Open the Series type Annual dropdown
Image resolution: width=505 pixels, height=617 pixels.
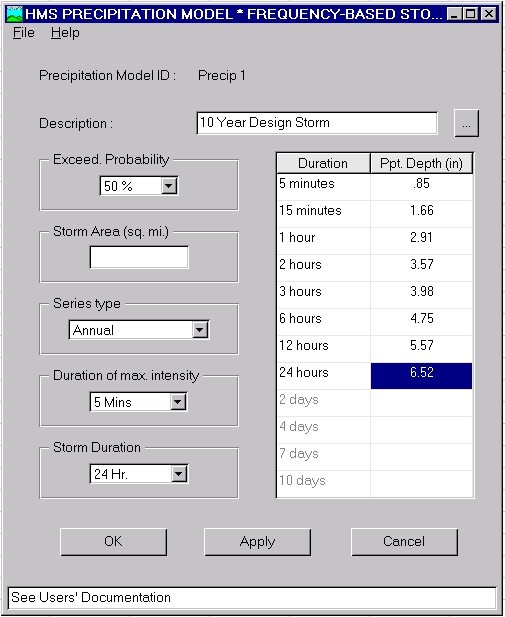[139, 330]
